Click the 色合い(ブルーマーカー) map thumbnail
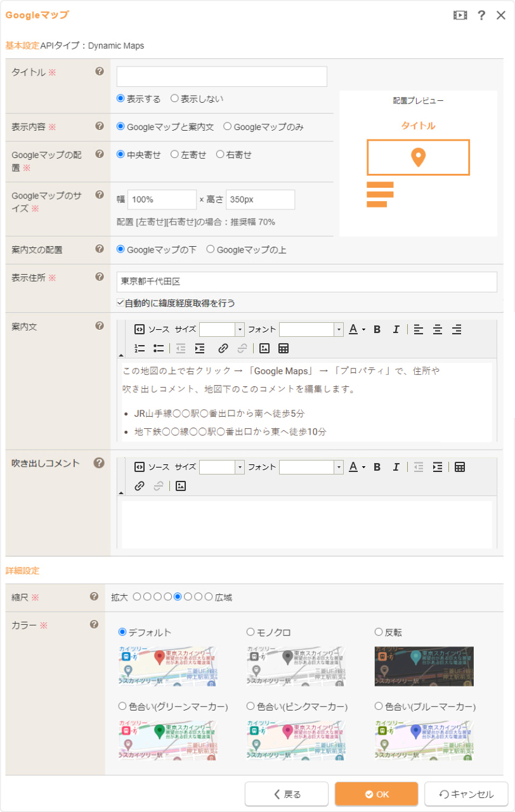The width and height of the screenshot is (515, 812). coord(424,740)
